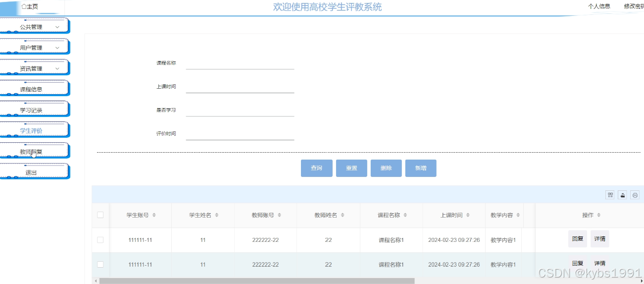Focus the 评价时间 search input field
The image size is (644, 284).
(240, 134)
